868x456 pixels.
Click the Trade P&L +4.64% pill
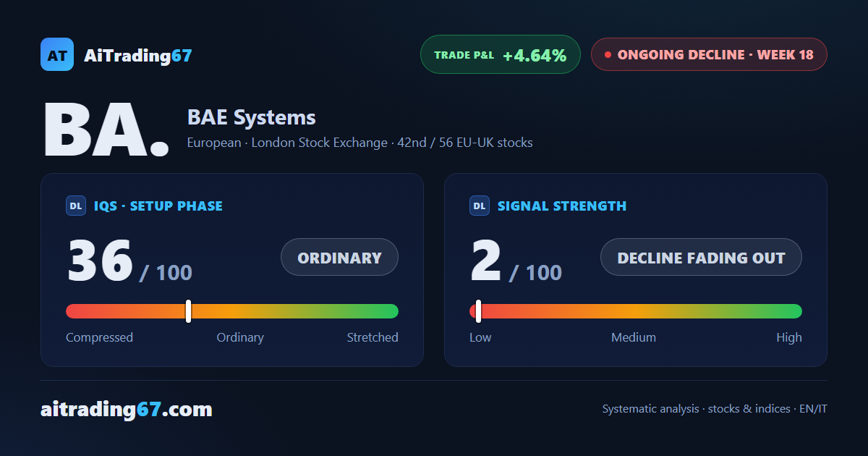(x=501, y=54)
